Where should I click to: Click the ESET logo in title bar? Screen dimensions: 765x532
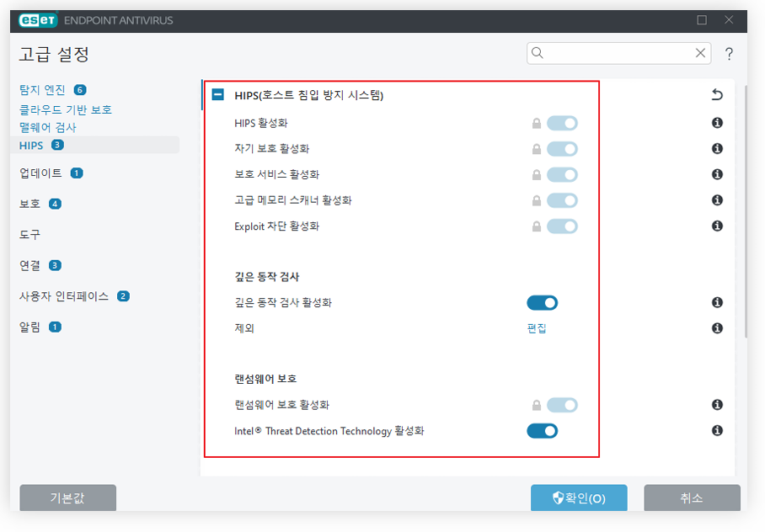[38, 20]
